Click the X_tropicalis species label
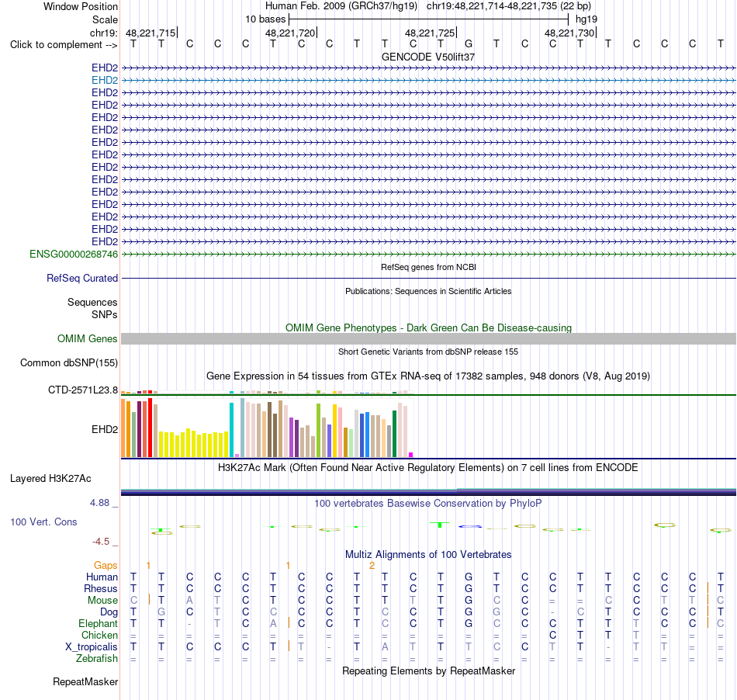737x700 pixels. 92,647
